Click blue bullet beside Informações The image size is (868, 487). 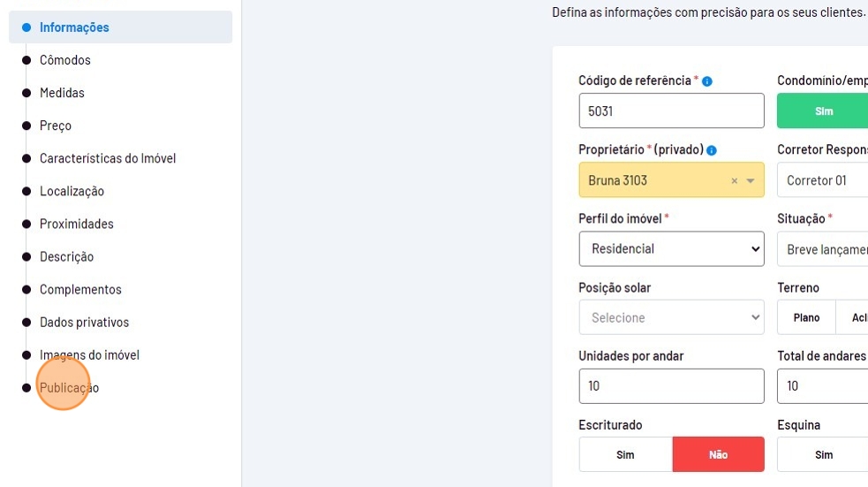click(26, 27)
